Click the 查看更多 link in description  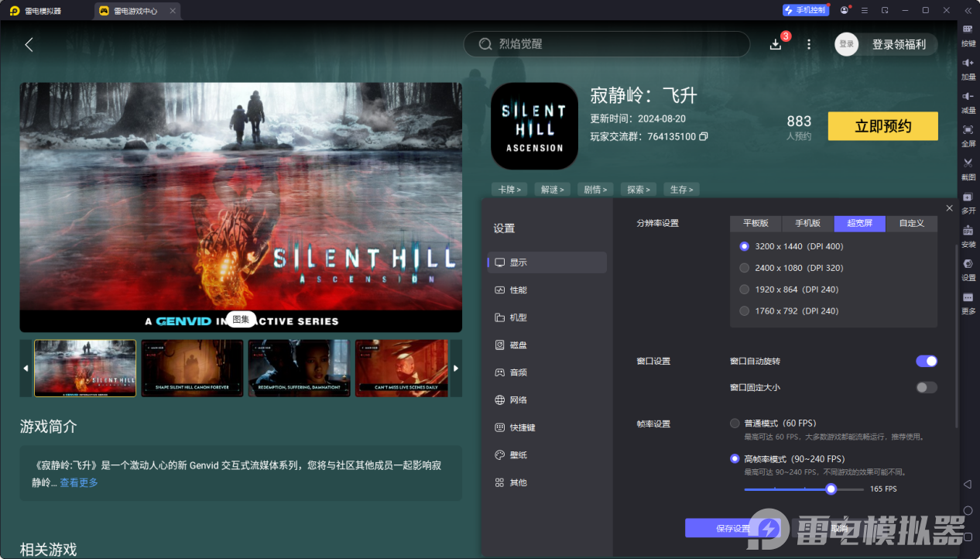(79, 482)
